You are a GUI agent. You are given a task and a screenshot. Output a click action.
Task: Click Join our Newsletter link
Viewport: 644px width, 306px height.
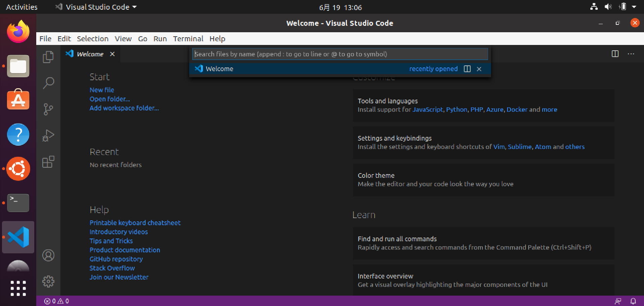[119, 277]
